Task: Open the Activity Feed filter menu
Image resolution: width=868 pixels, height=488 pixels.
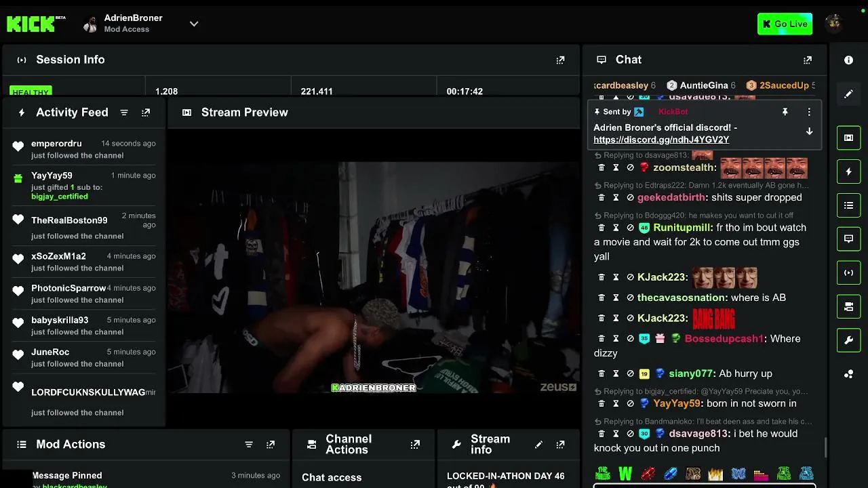Action: [124, 113]
